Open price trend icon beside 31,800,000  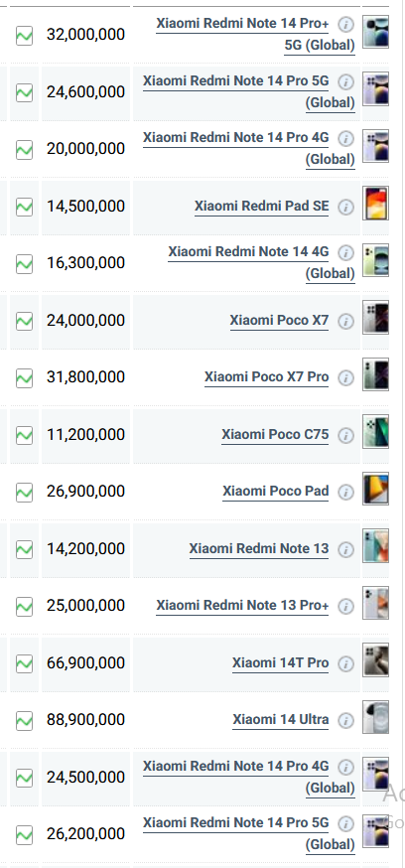pos(24,378)
